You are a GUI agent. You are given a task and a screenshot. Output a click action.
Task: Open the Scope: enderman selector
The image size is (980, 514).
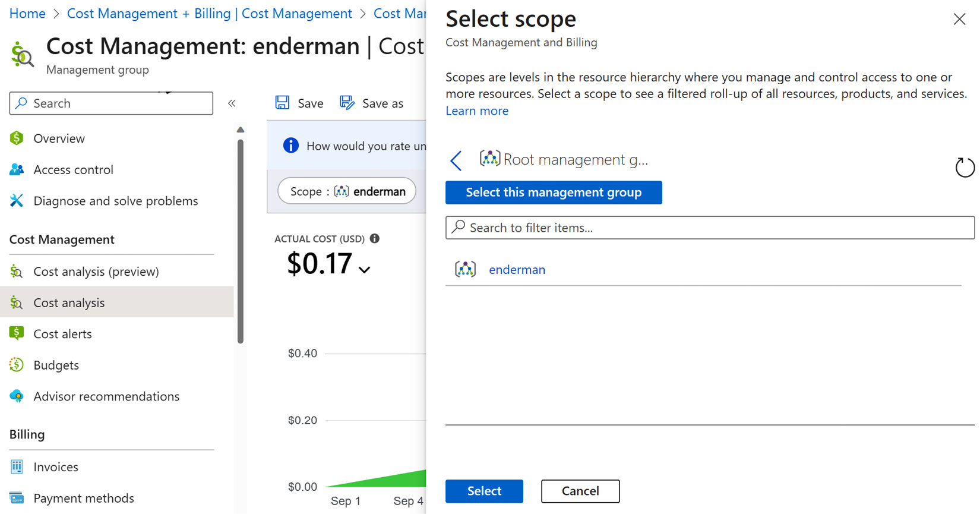click(x=347, y=191)
